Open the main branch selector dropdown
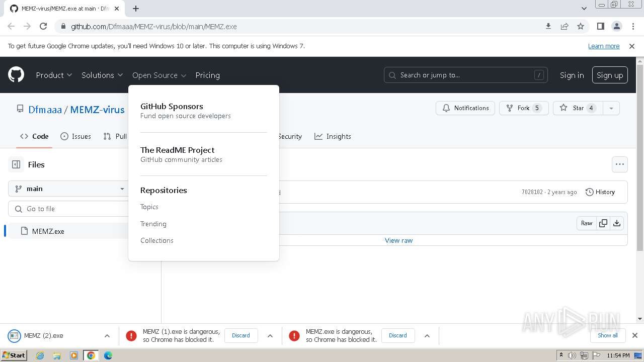This screenshot has height=362, width=644. (x=69, y=189)
